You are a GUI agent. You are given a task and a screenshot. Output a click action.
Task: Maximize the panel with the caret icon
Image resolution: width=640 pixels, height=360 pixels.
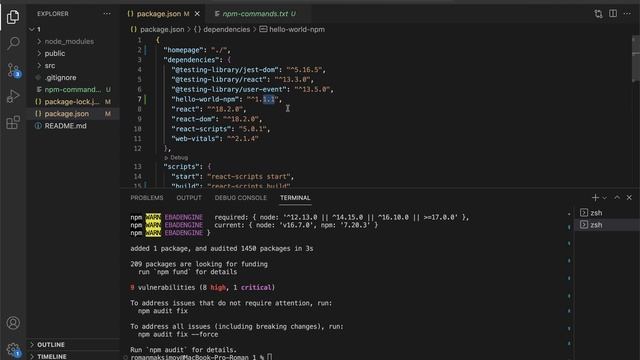pyautogui.click(x=617, y=198)
